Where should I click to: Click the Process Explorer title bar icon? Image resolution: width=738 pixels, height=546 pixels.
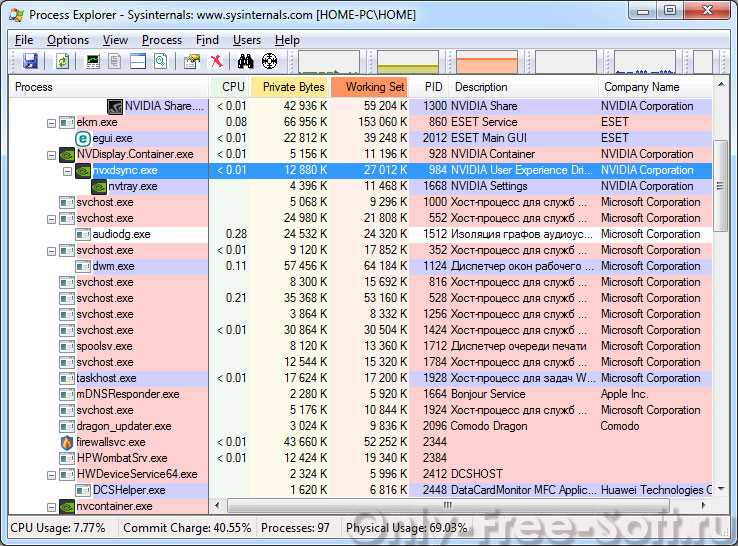coord(16,15)
